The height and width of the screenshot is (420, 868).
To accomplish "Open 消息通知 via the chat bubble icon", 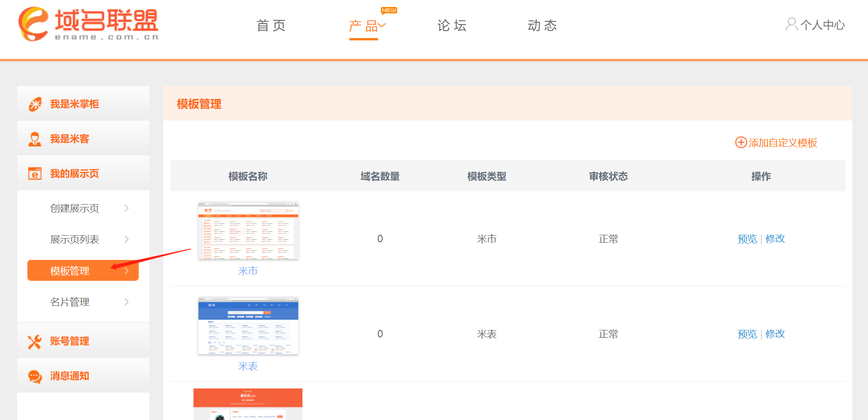I will [x=34, y=376].
